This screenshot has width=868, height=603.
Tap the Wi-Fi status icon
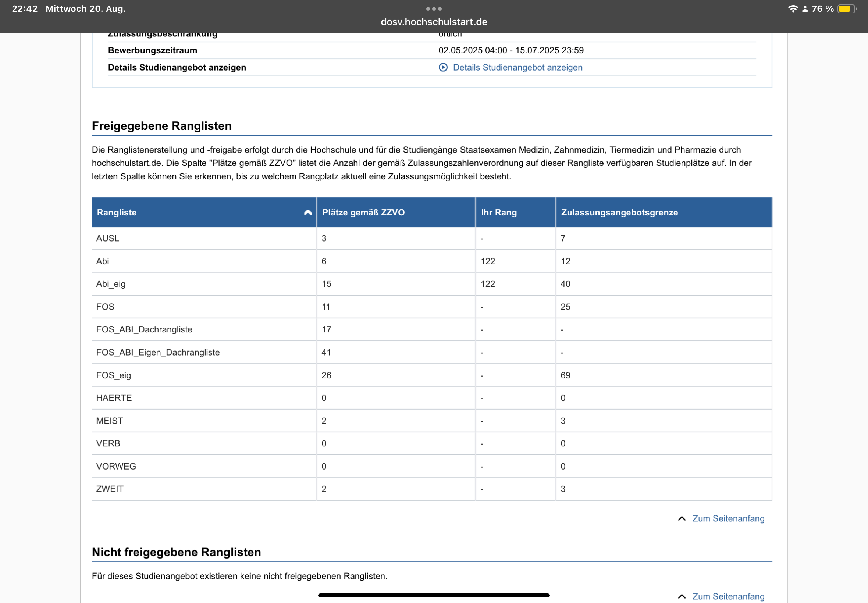793,9
